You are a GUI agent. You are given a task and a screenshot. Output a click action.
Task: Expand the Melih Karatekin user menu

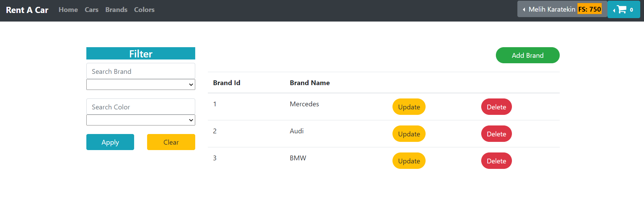click(x=562, y=9)
